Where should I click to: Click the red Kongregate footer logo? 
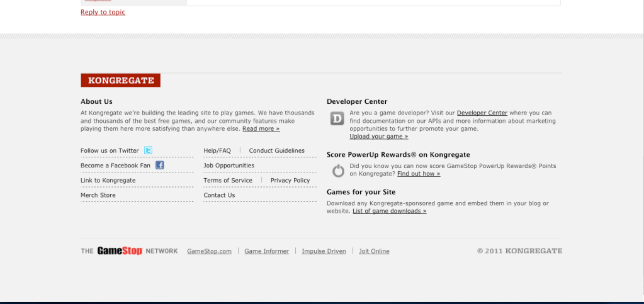[121, 81]
